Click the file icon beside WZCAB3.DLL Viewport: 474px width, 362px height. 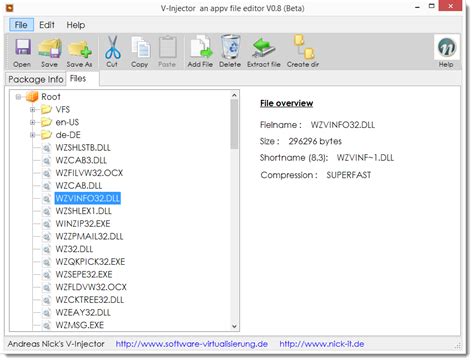pyautogui.click(x=47, y=160)
